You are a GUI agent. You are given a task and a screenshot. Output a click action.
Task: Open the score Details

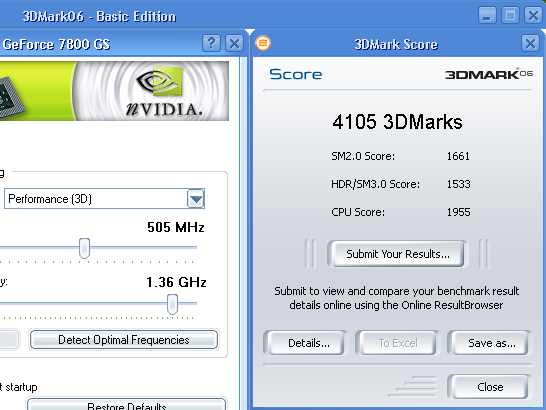coord(305,343)
